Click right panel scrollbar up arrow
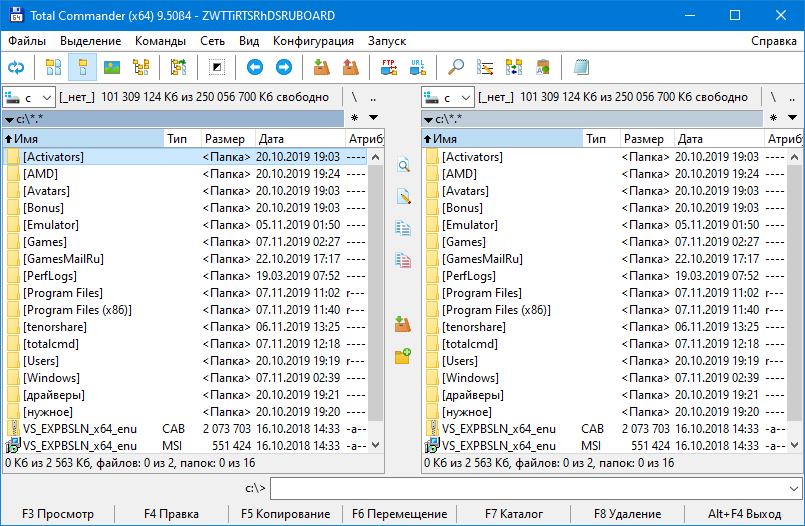 (x=795, y=157)
